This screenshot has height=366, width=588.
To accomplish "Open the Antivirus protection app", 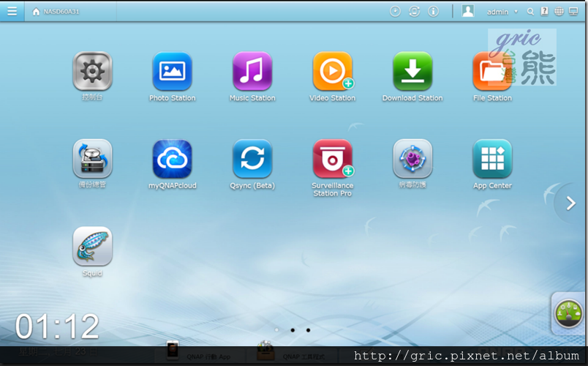I will click(x=412, y=158).
